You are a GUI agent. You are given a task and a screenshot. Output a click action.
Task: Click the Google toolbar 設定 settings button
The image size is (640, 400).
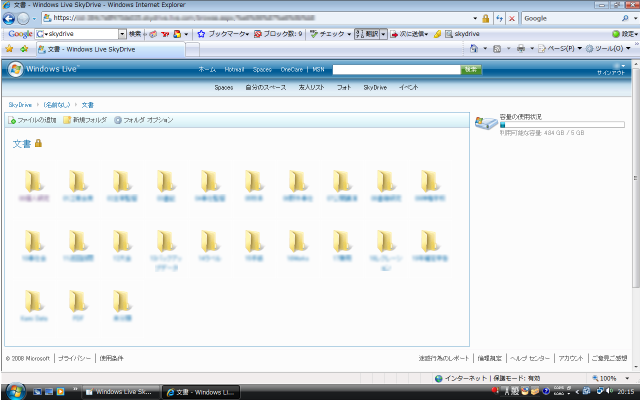(x=624, y=34)
